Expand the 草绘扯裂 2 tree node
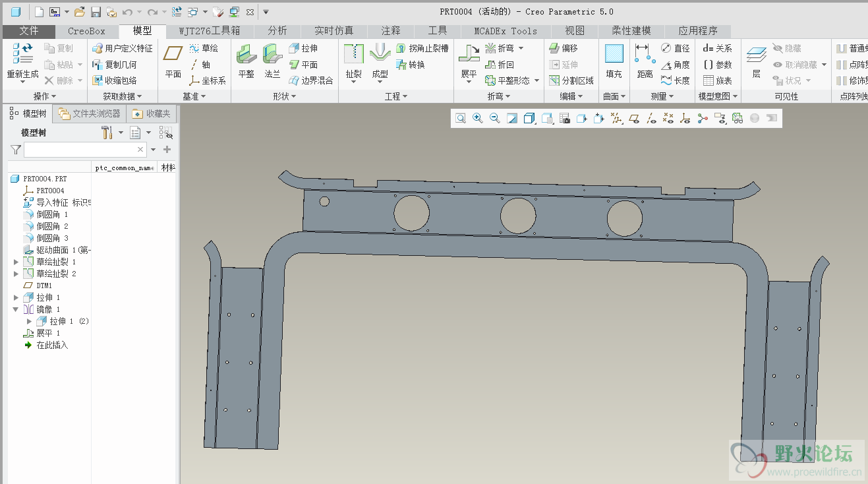 coord(16,274)
